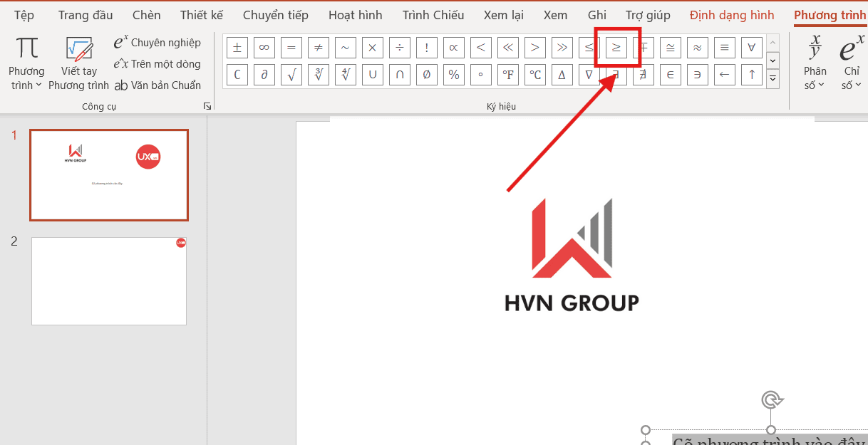The height and width of the screenshot is (445, 868).
Task: Select Chuyên nghiệp equation format
Action: [157, 43]
